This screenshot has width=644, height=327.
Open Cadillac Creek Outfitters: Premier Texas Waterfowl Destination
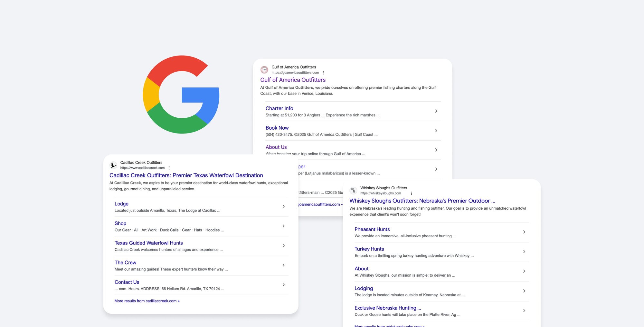click(185, 175)
